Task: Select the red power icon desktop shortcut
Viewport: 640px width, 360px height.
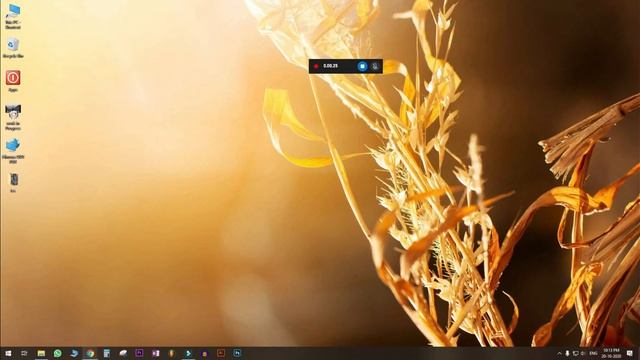Action: [x=13, y=81]
